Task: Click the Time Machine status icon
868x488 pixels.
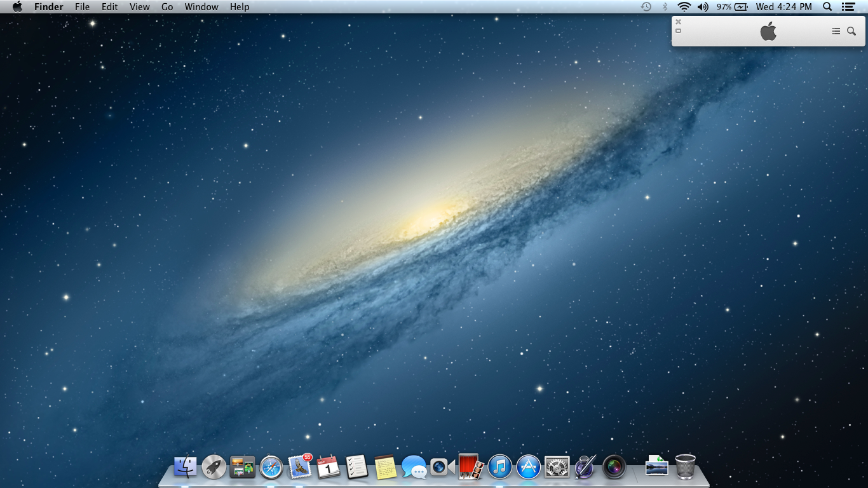Action: 646,7
